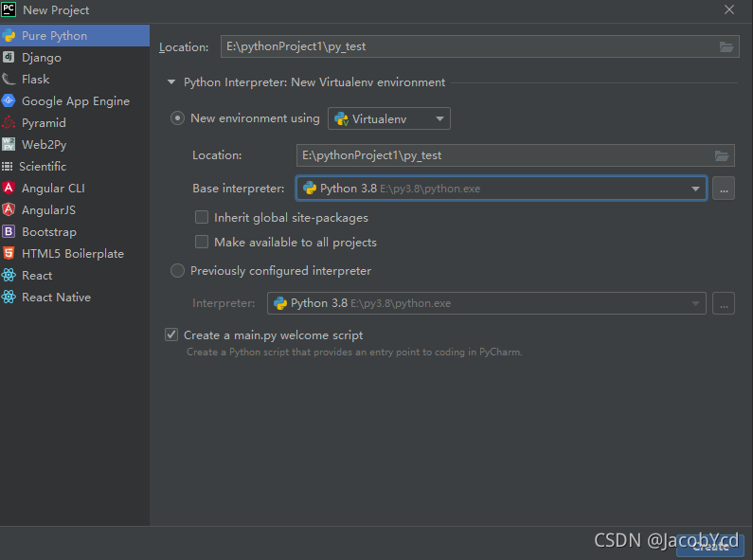Collapse the Python Interpreter section
Image resolution: width=753 pixels, height=560 pixels.
(x=170, y=82)
